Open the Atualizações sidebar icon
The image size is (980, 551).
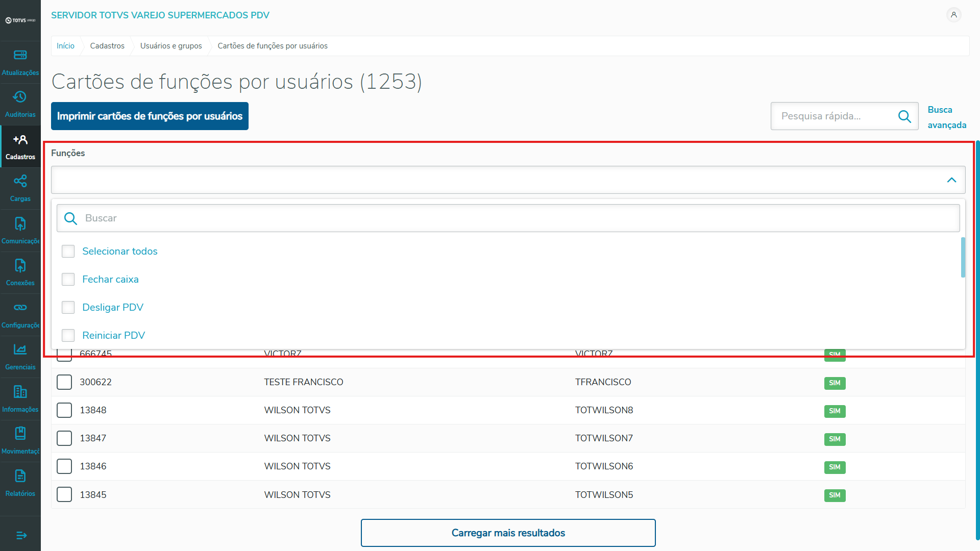point(20,55)
